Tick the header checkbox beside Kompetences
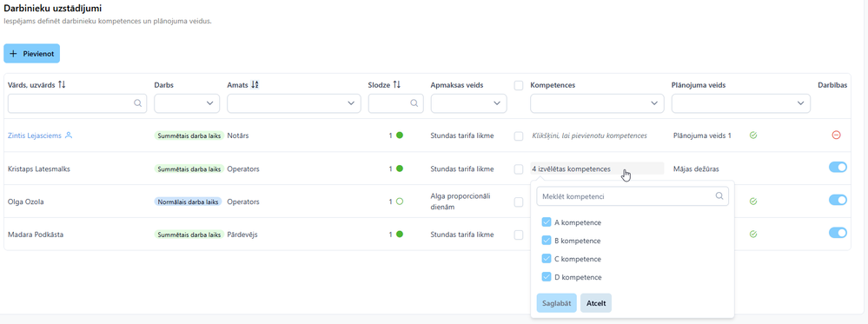The width and height of the screenshot is (868, 324). point(519,85)
